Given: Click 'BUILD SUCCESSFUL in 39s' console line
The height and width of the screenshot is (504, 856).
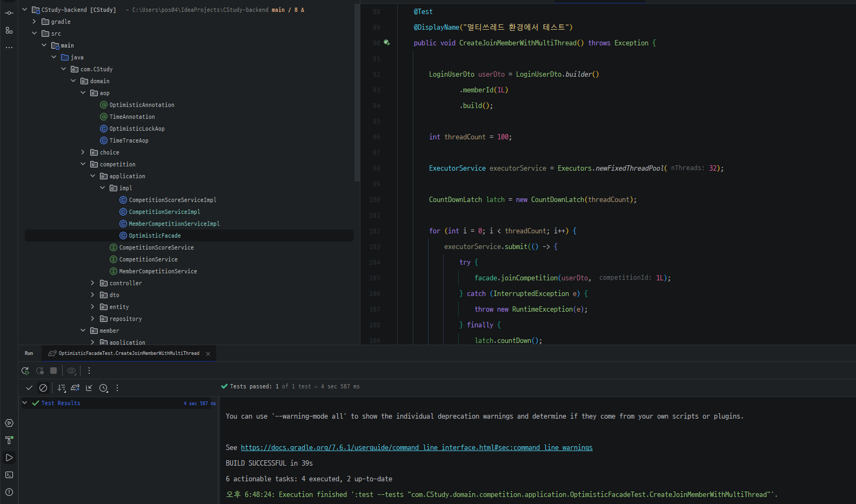Looking at the screenshot, I should (x=269, y=463).
